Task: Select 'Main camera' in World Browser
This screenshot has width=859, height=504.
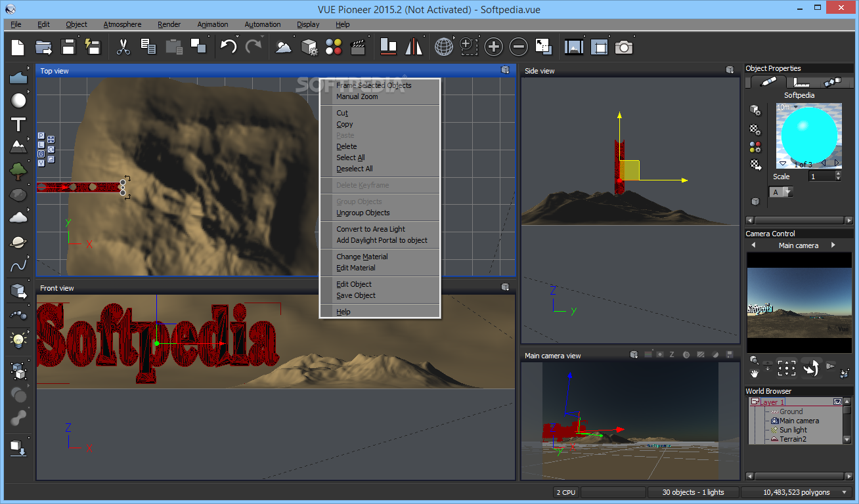Action: pos(799,421)
